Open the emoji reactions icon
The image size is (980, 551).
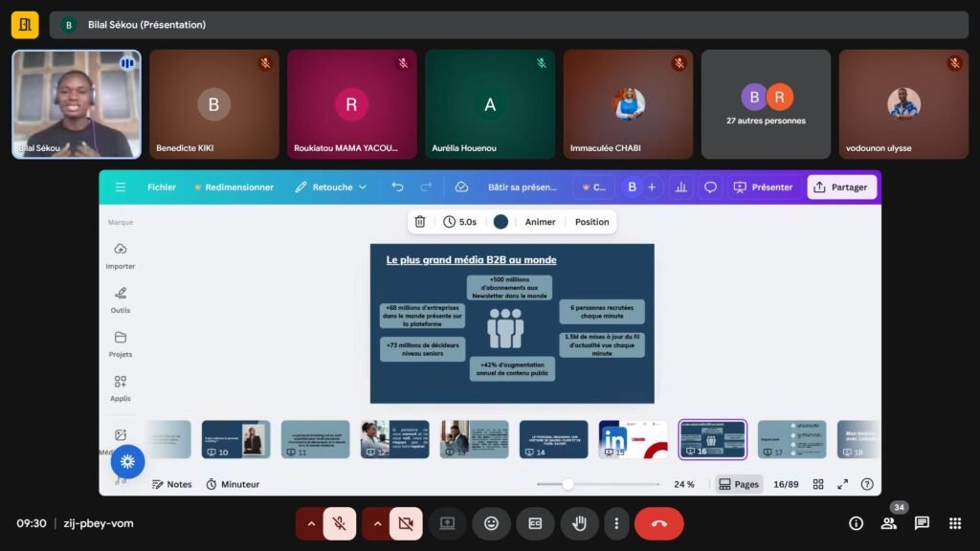(491, 523)
